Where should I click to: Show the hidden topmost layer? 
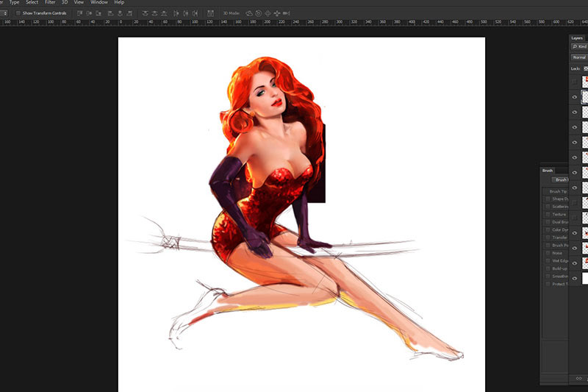coord(575,82)
